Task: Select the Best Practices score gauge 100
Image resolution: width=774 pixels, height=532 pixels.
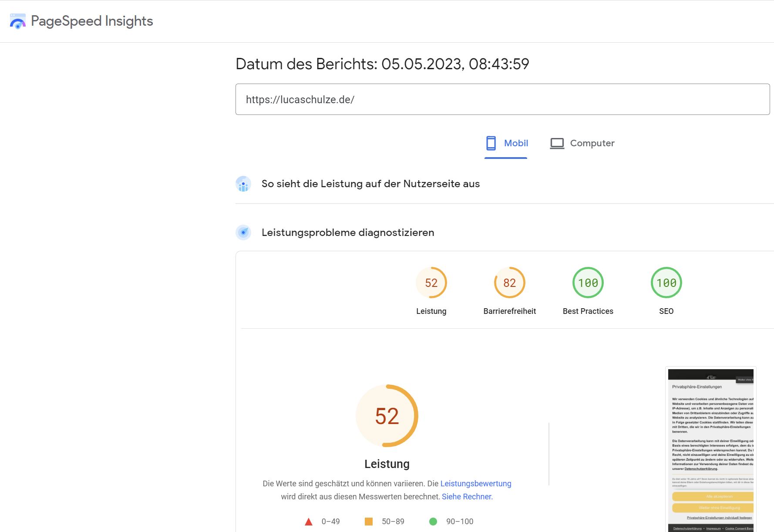Action: (x=588, y=283)
